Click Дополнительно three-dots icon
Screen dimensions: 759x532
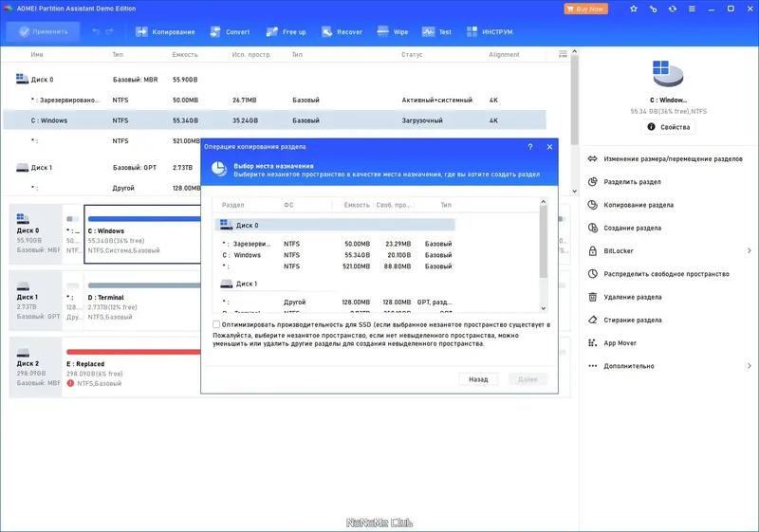pos(592,366)
